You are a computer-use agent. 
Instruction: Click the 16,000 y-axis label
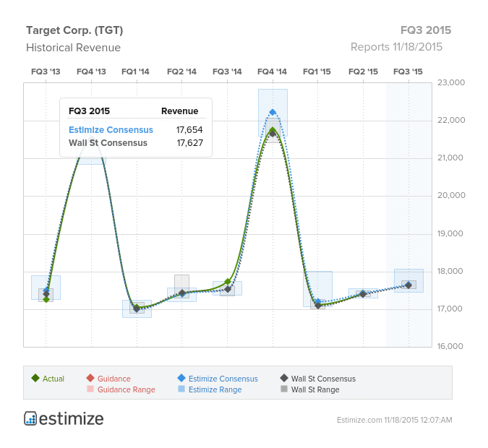[x=450, y=346]
